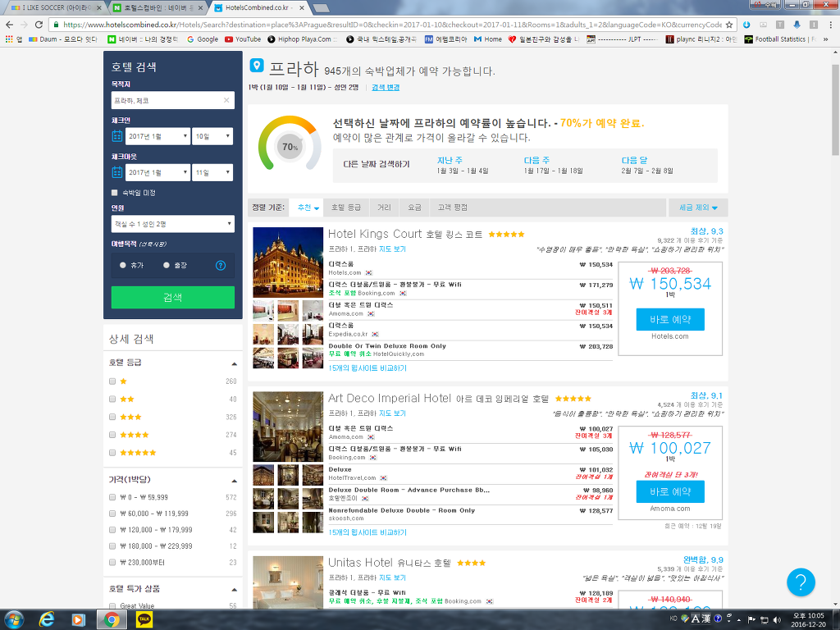Open Windows Media Player from the taskbar
The width and height of the screenshot is (840, 630).
[x=78, y=619]
